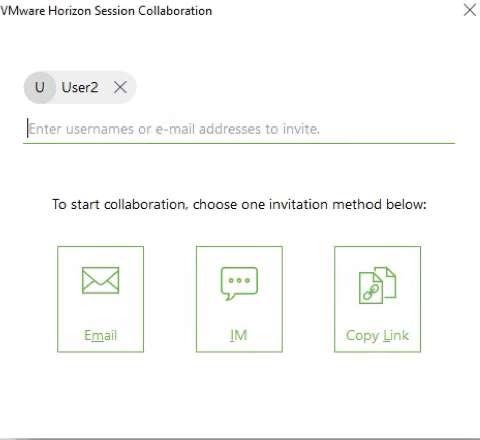Remove User2 with the chip's X icon
This screenshot has height=440, width=480.
[x=120, y=87]
